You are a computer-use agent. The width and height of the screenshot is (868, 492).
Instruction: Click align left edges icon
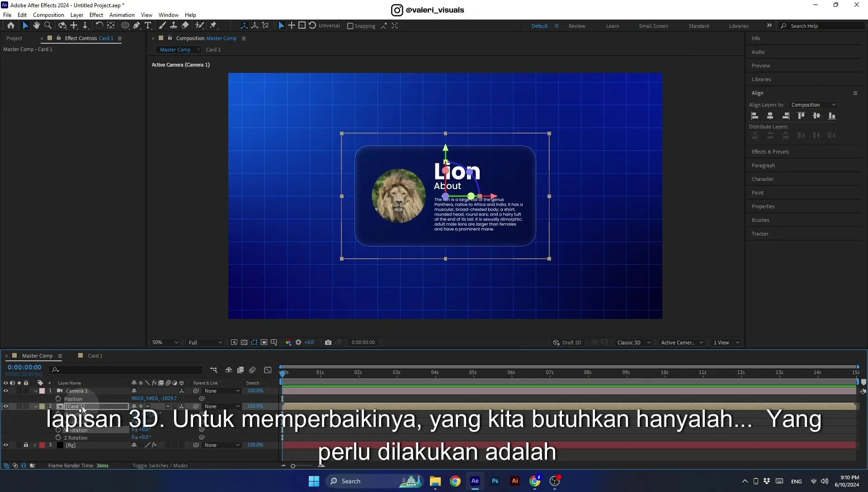tap(755, 116)
